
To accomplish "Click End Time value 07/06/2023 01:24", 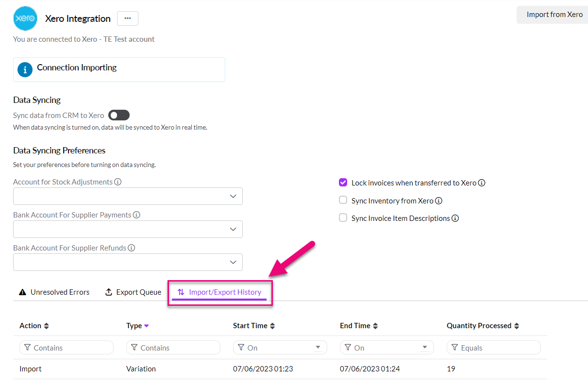I will (370, 369).
